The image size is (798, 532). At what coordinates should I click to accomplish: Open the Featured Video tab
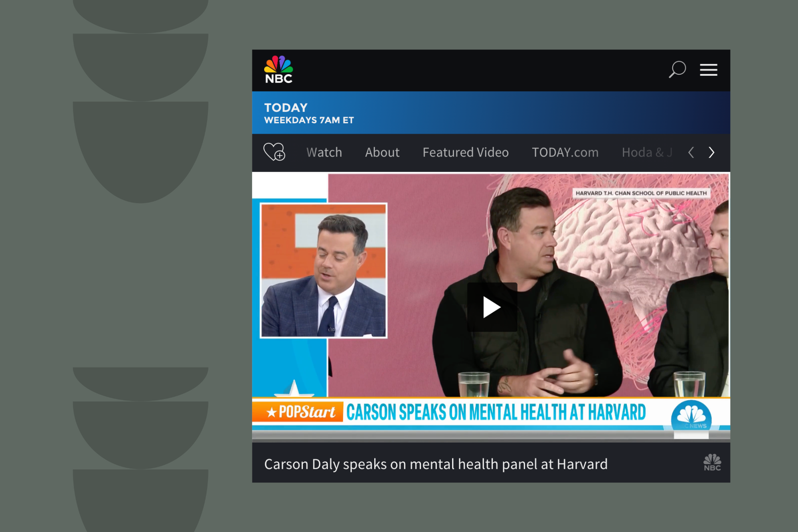pyautogui.click(x=466, y=152)
